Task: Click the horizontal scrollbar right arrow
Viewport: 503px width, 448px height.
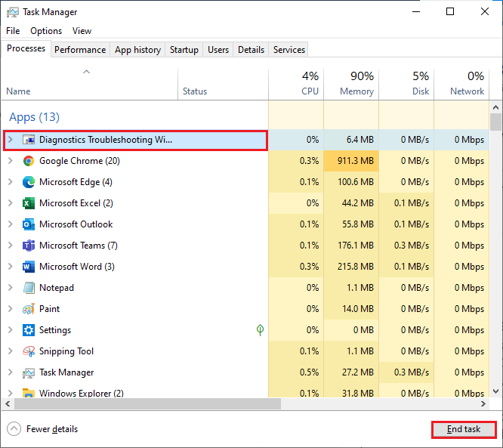Action: pyautogui.click(x=483, y=403)
